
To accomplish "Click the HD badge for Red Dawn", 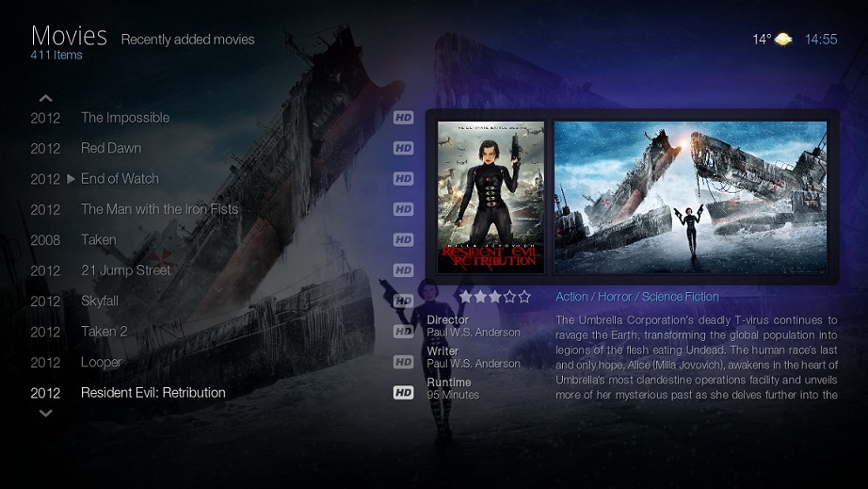I will point(404,148).
